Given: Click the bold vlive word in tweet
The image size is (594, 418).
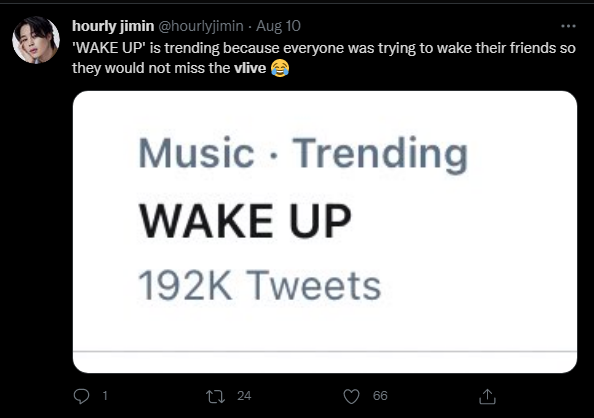Looking at the screenshot, I should (250, 68).
